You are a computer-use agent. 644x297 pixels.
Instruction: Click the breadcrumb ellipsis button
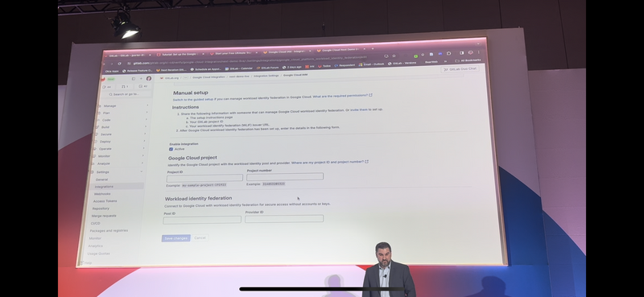[186, 77]
